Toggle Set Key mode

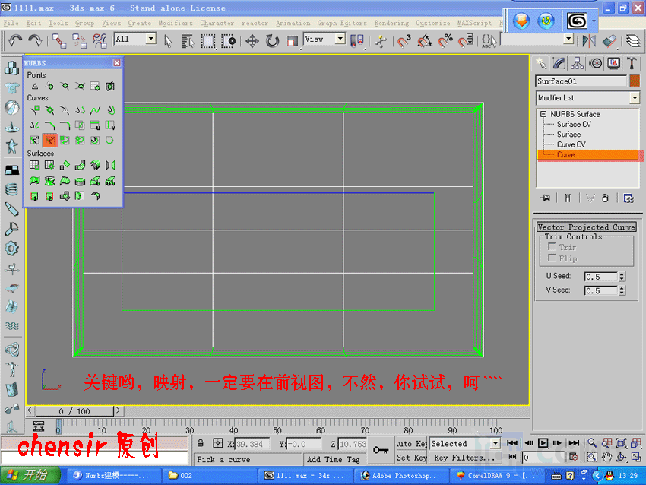coord(411,457)
